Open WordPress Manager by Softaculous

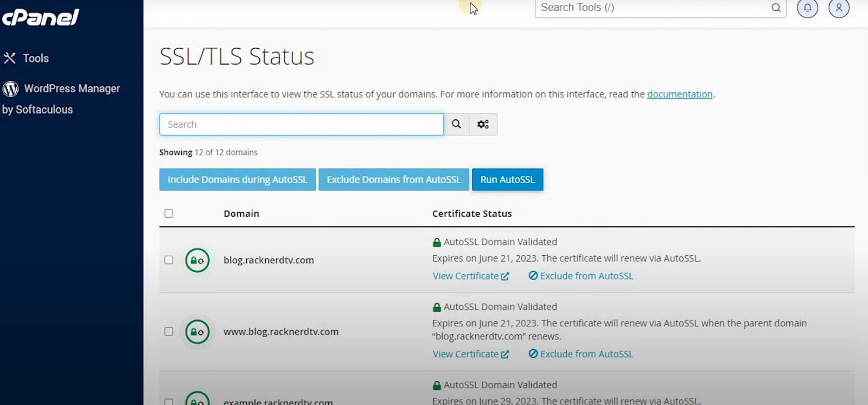click(61, 99)
